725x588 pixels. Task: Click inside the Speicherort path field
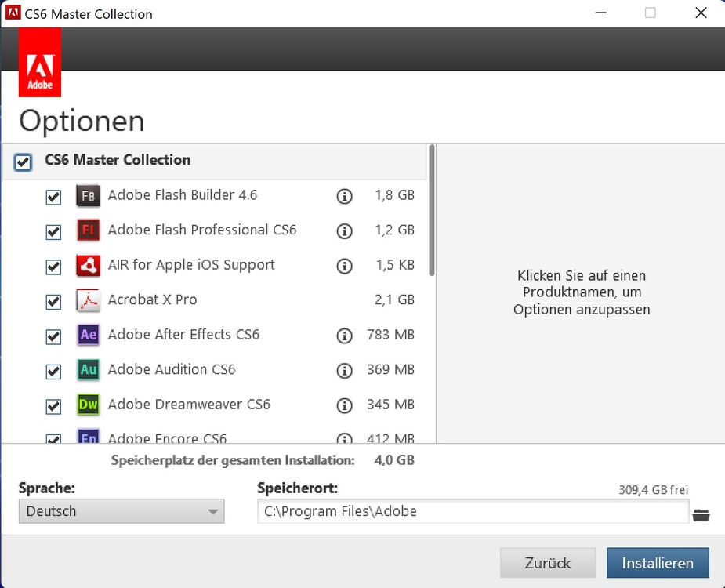(470, 511)
